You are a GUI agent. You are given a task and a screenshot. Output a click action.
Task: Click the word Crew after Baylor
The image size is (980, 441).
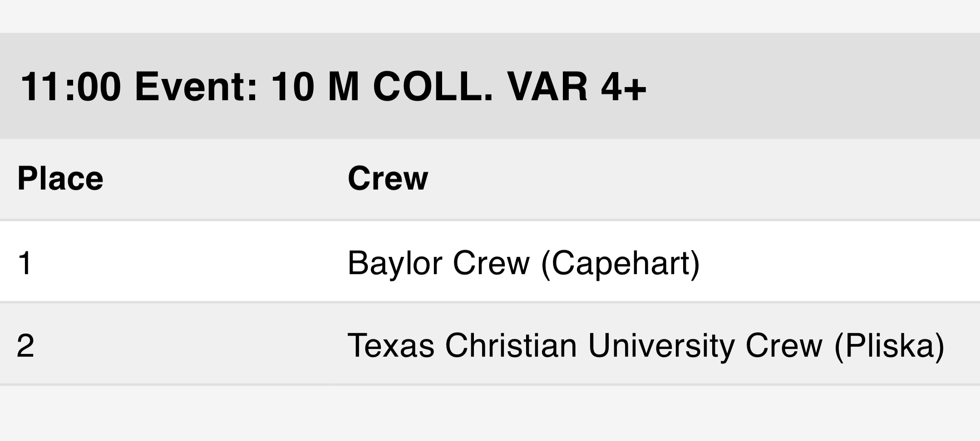click(492, 263)
